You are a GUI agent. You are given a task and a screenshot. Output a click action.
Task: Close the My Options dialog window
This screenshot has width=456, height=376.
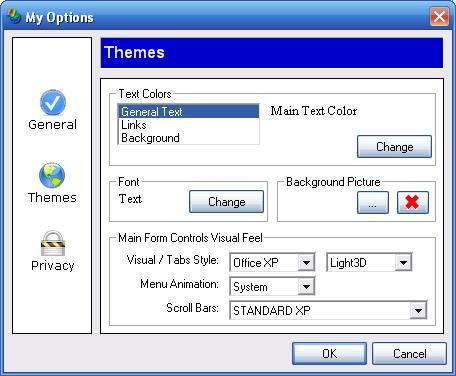point(439,16)
